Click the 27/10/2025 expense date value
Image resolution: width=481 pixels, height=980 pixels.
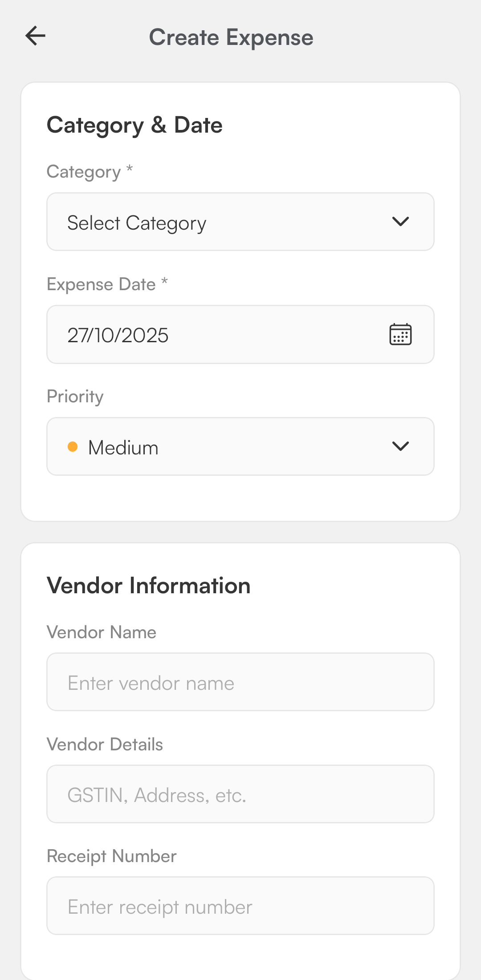click(x=118, y=335)
